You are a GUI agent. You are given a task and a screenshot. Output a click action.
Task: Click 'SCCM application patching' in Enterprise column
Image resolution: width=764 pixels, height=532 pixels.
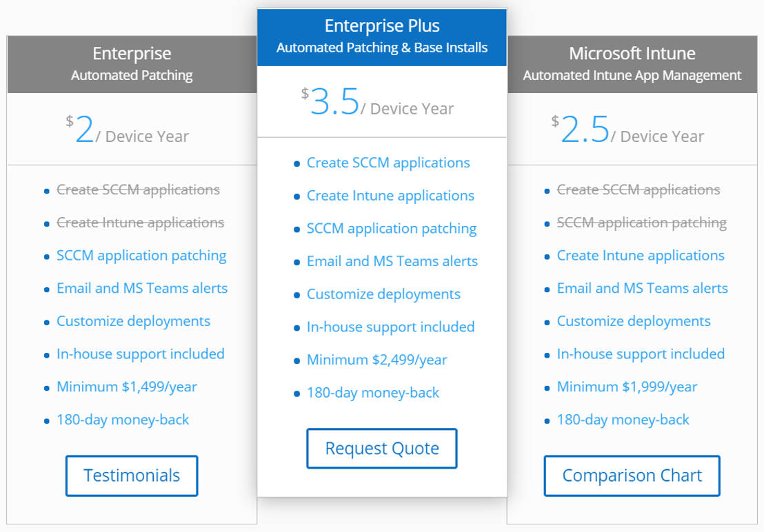click(x=141, y=255)
